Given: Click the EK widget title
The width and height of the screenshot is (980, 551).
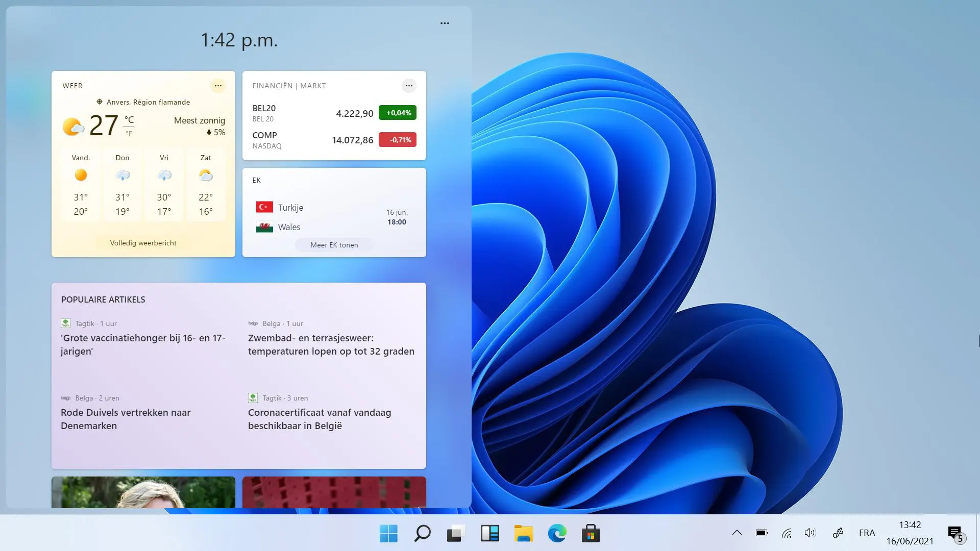Looking at the screenshot, I should tap(256, 180).
